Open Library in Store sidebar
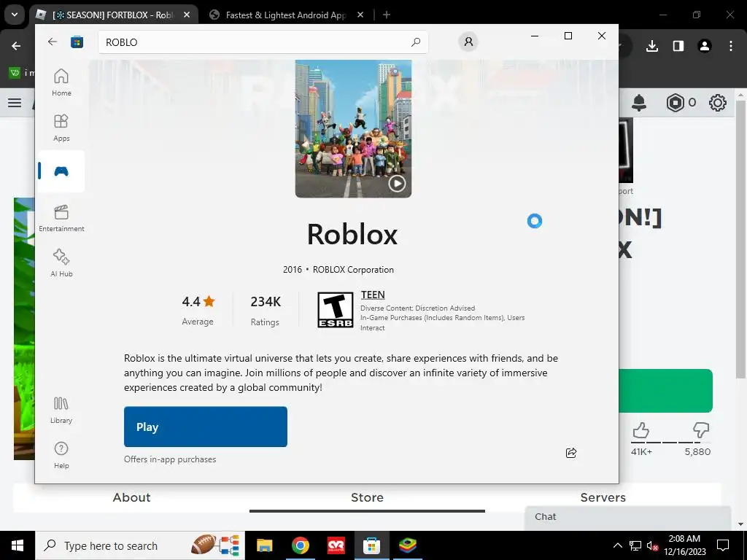Screen dimensions: 747x560 [x=61, y=410]
